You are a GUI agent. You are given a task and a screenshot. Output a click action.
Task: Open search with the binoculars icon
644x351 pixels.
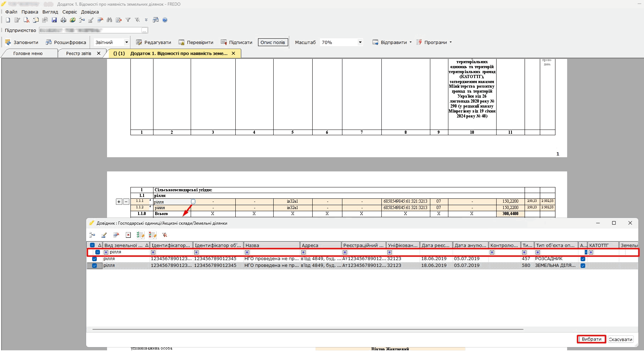(x=109, y=20)
